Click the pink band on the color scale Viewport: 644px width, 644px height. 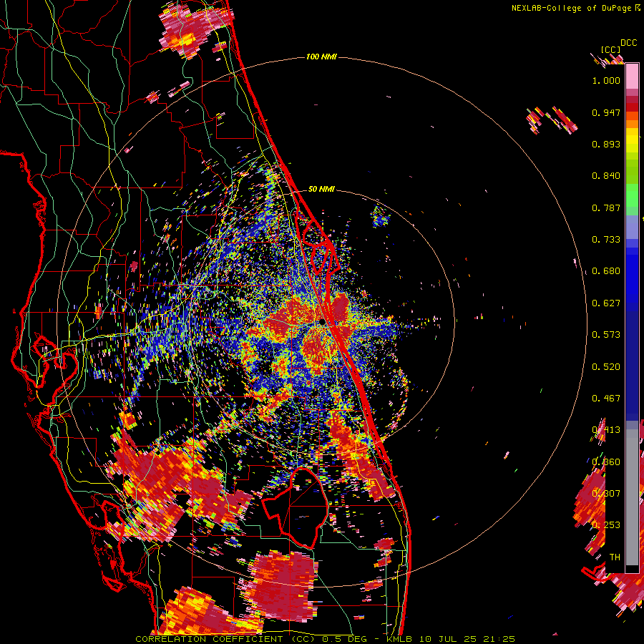click(632, 76)
